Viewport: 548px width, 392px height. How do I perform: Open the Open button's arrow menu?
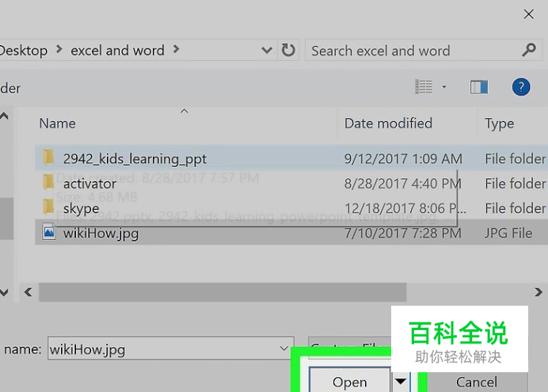coord(401,381)
